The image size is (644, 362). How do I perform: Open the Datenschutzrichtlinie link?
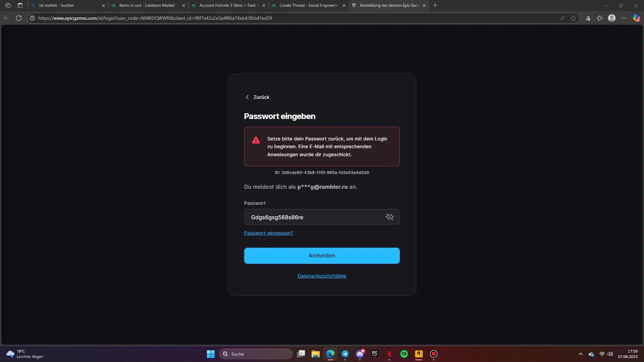coord(322,276)
